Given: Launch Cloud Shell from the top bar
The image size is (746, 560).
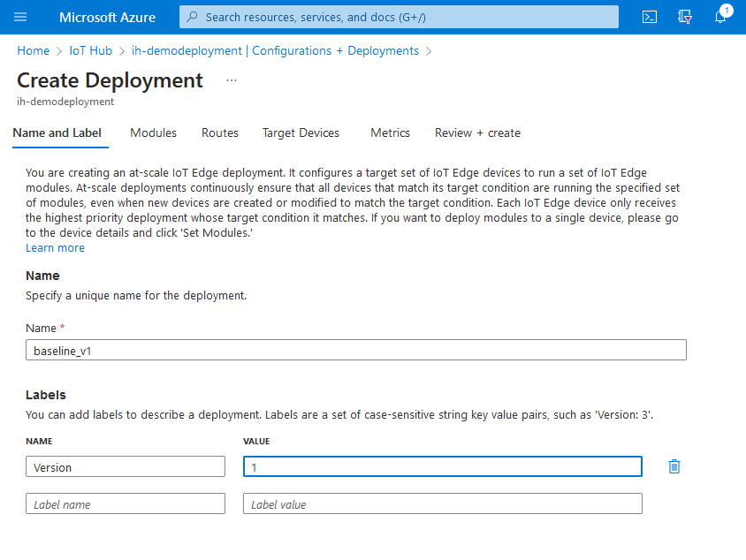Looking at the screenshot, I should pos(649,17).
